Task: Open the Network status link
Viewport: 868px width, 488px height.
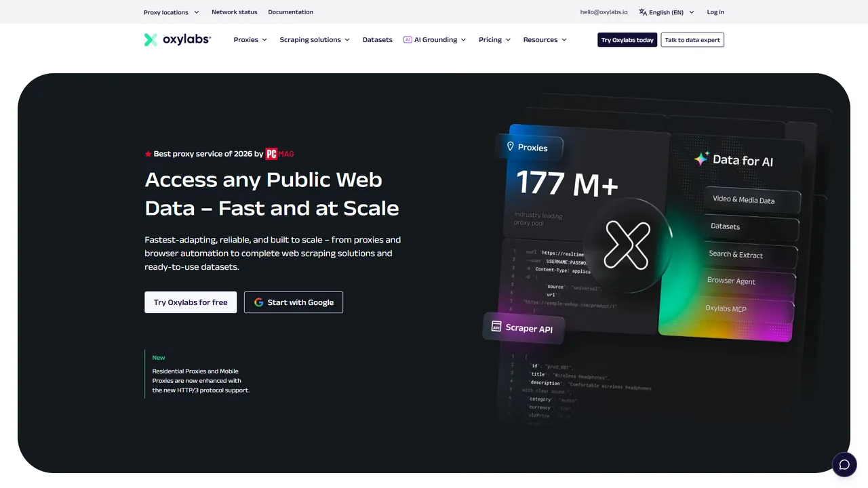Action: pos(235,12)
